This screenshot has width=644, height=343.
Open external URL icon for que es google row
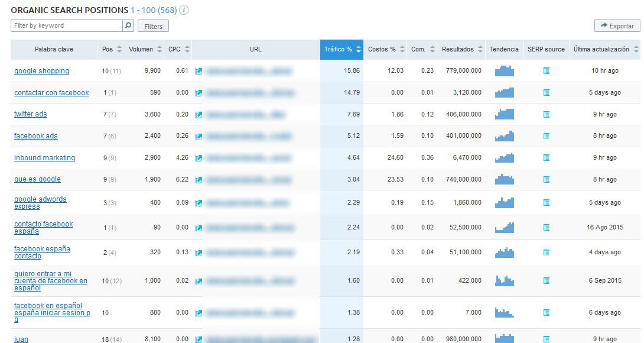tap(199, 180)
